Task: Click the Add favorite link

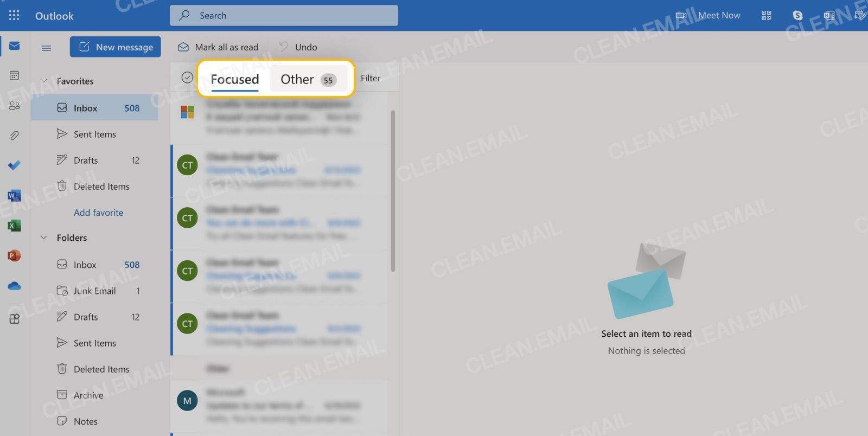Action: click(99, 213)
